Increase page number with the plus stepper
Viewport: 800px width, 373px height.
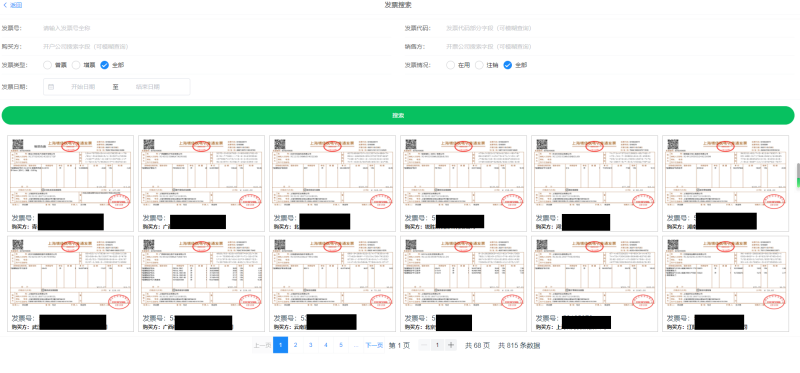pyautogui.click(x=451, y=345)
